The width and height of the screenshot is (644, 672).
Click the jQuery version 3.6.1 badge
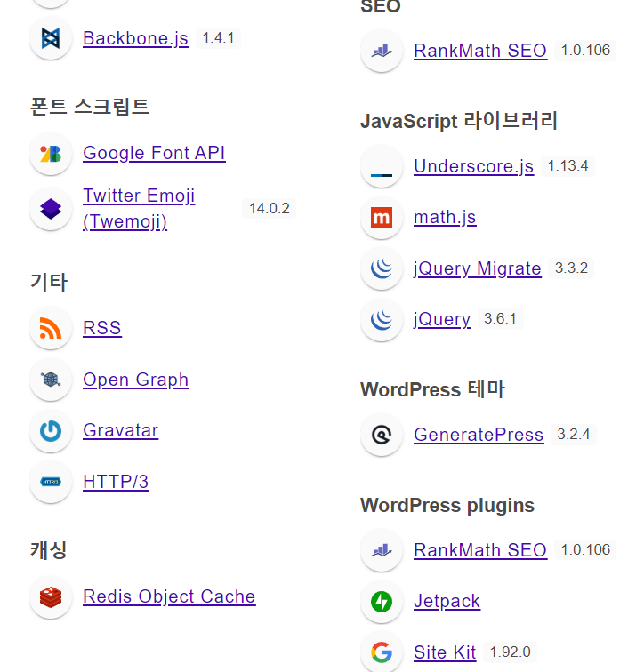click(501, 319)
